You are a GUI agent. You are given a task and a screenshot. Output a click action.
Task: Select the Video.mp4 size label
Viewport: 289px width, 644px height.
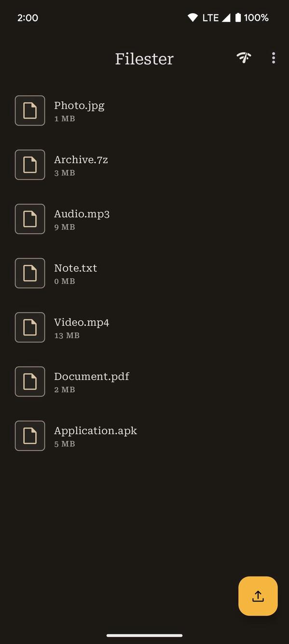pyautogui.click(x=67, y=335)
